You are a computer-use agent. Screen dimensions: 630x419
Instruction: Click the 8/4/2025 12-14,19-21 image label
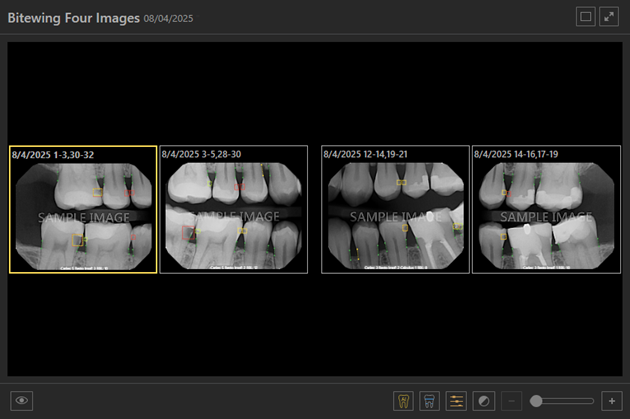366,155
